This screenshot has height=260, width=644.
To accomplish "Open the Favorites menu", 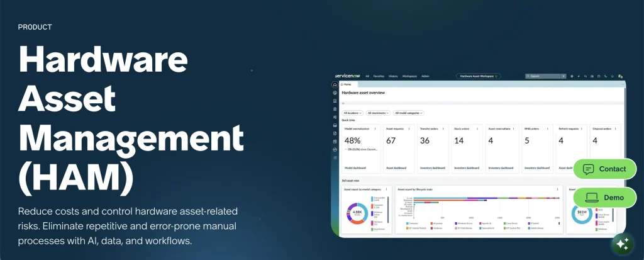I will click(379, 76).
